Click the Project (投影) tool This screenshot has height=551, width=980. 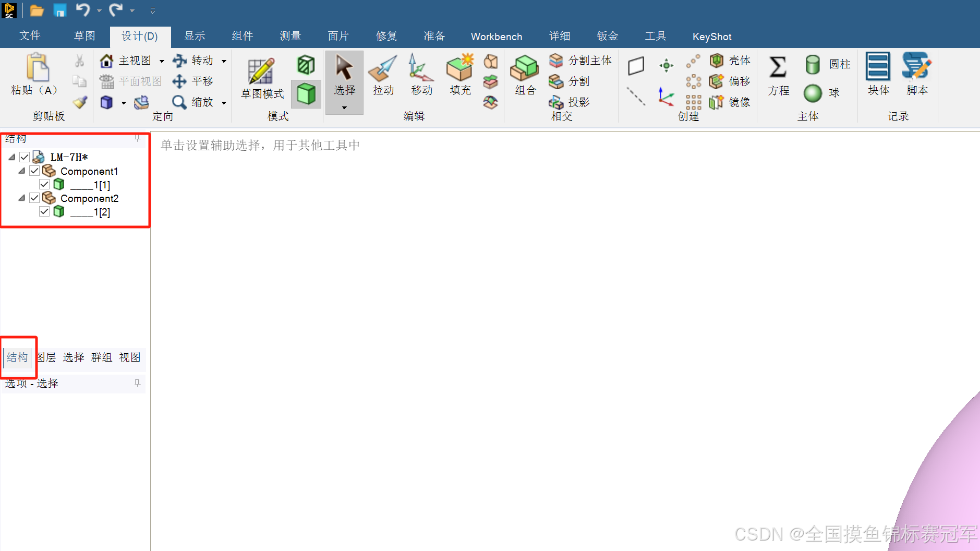pos(570,102)
